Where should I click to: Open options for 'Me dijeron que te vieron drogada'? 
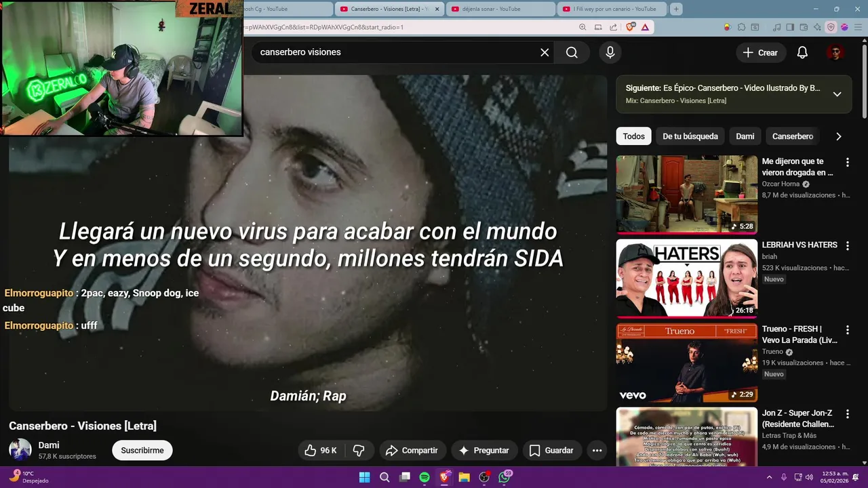click(847, 162)
